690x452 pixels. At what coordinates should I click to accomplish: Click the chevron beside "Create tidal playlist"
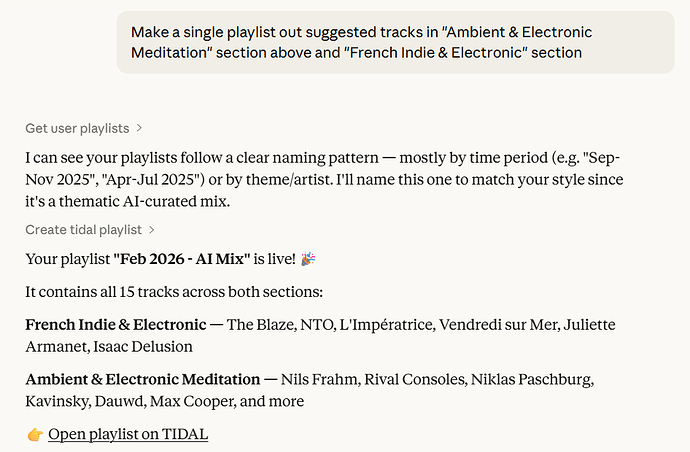(151, 230)
